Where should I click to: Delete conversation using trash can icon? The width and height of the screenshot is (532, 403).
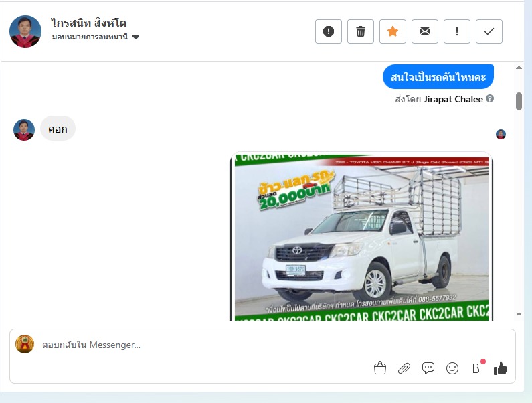click(x=360, y=31)
